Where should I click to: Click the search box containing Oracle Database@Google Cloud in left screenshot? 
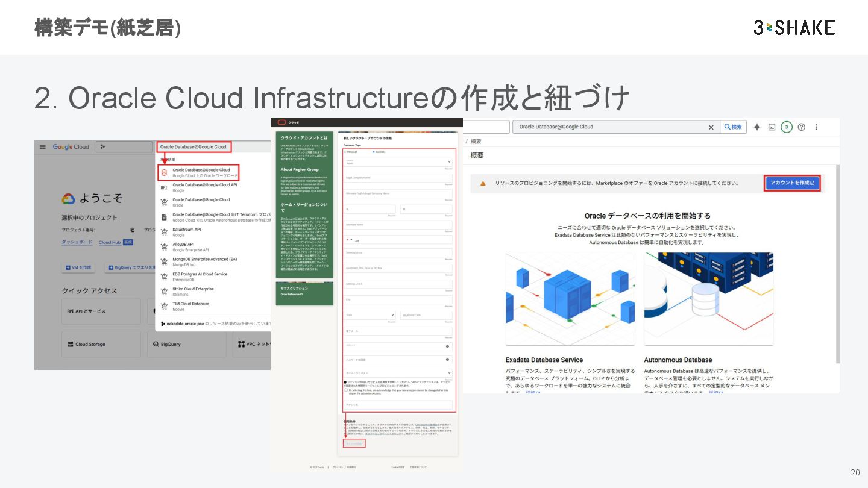tap(193, 146)
